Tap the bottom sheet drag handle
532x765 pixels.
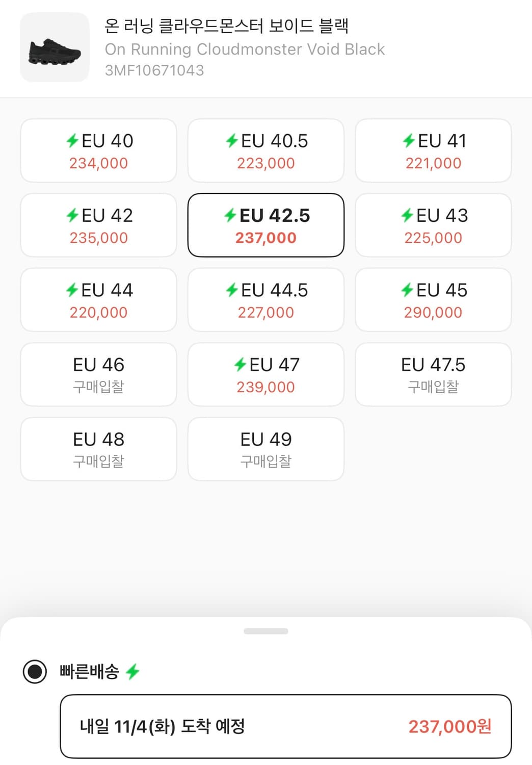pos(266,631)
